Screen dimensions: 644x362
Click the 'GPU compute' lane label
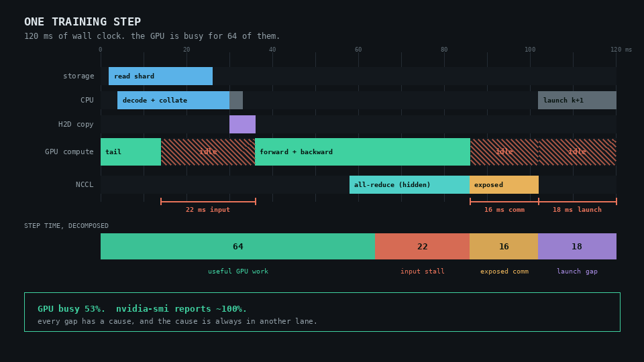coord(69,152)
